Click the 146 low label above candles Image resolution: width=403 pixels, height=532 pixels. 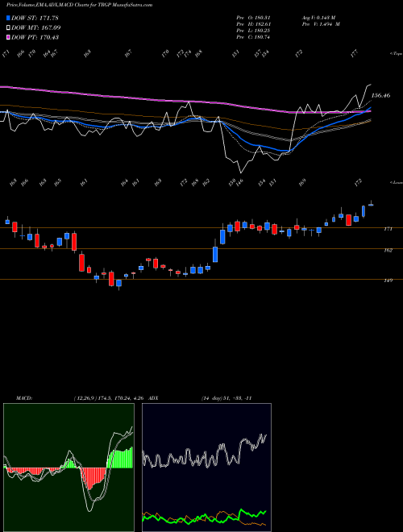[240, 182]
